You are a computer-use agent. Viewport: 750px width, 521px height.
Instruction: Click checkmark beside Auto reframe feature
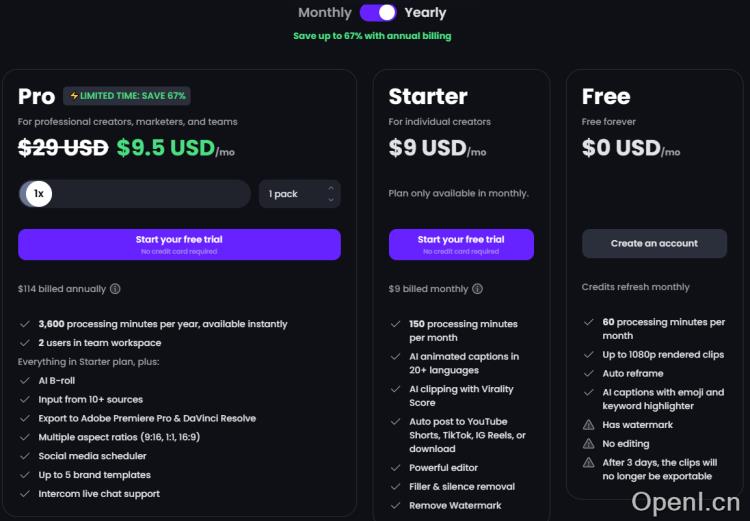click(x=589, y=374)
